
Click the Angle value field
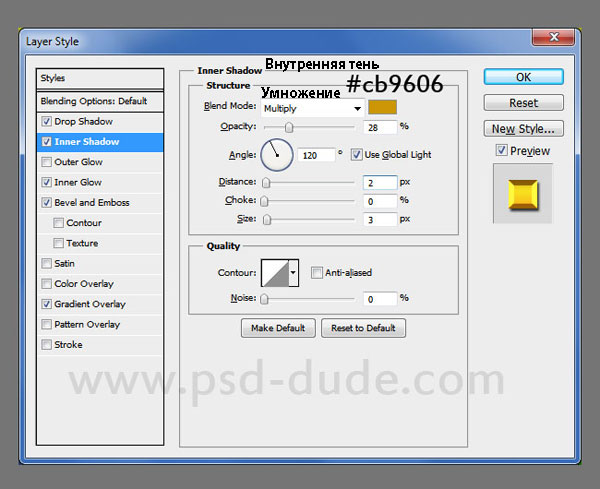click(x=316, y=155)
